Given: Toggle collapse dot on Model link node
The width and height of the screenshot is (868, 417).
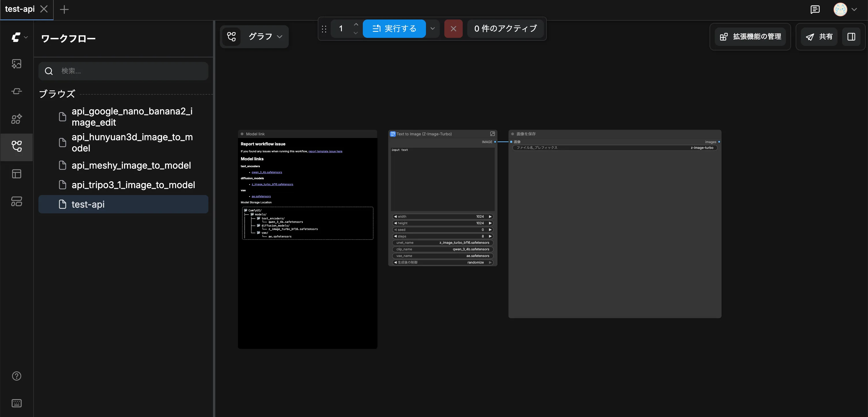Looking at the screenshot, I should (x=242, y=134).
